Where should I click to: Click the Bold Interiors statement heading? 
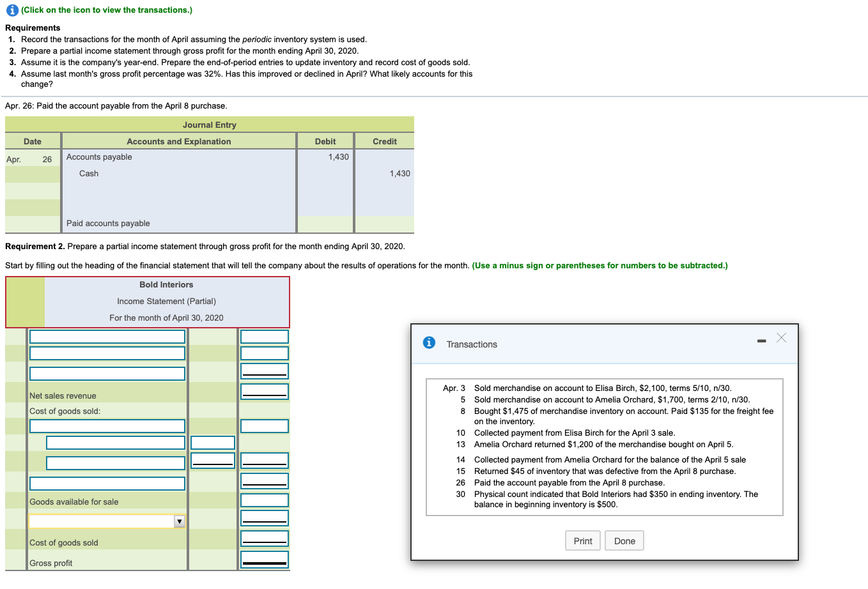coord(166,284)
